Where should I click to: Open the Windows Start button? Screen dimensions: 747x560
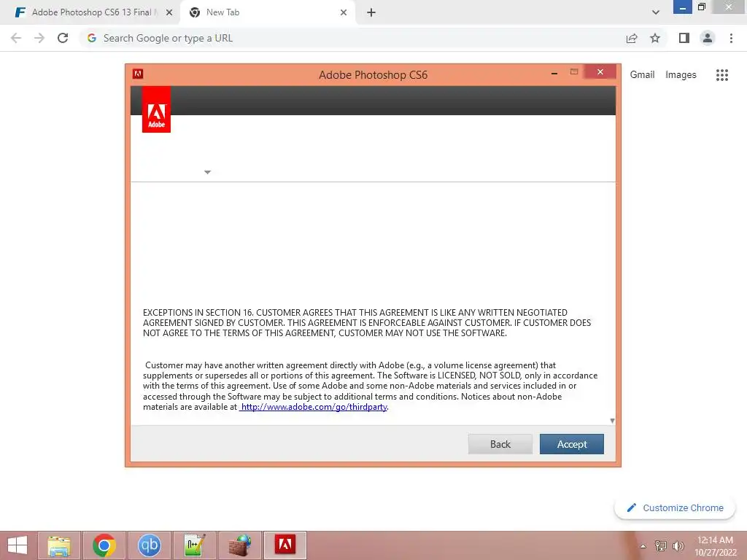click(x=18, y=545)
